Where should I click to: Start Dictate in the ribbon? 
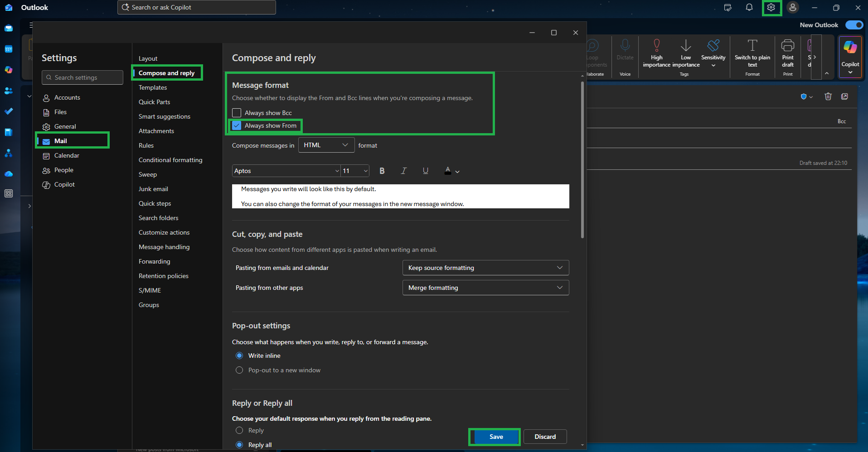(625, 50)
